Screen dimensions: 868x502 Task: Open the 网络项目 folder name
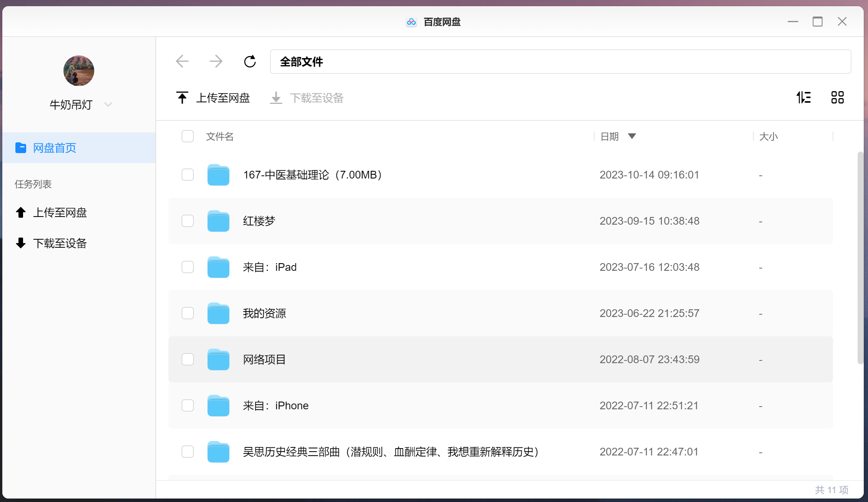coord(265,359)
